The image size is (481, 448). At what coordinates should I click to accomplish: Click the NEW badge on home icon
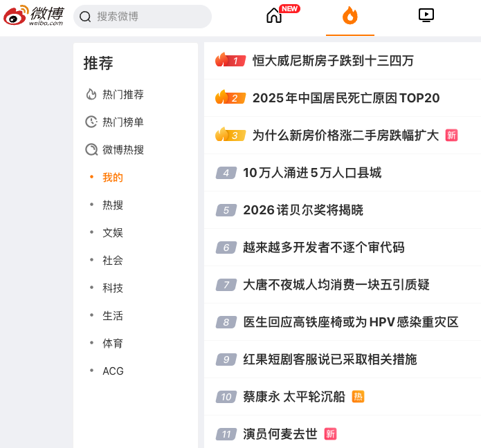pos(289,8)
